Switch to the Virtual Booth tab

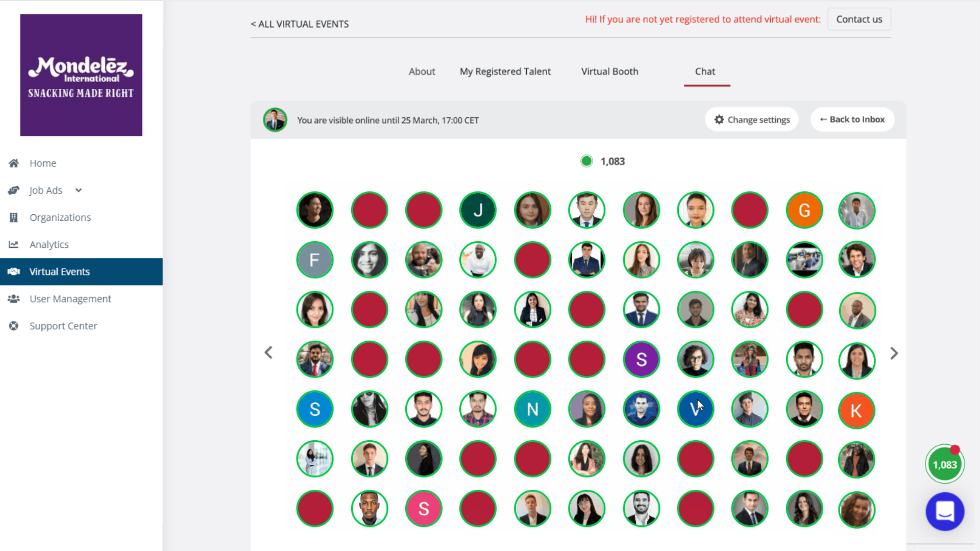pos(609,71)
